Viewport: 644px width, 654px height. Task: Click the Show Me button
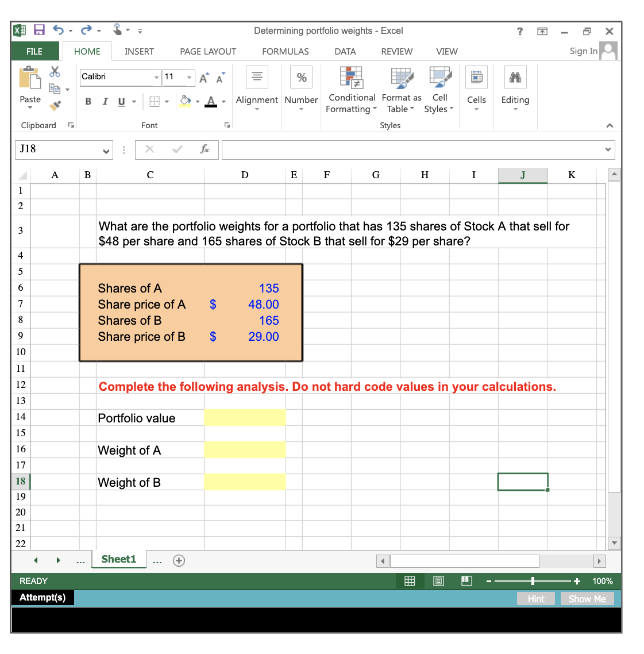(x=587, y=598)
